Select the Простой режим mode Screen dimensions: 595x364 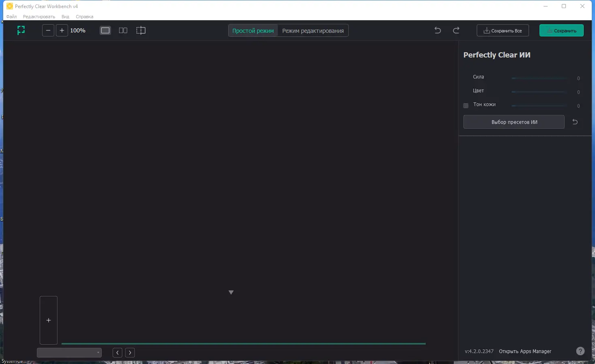click(x=253, y=30)
